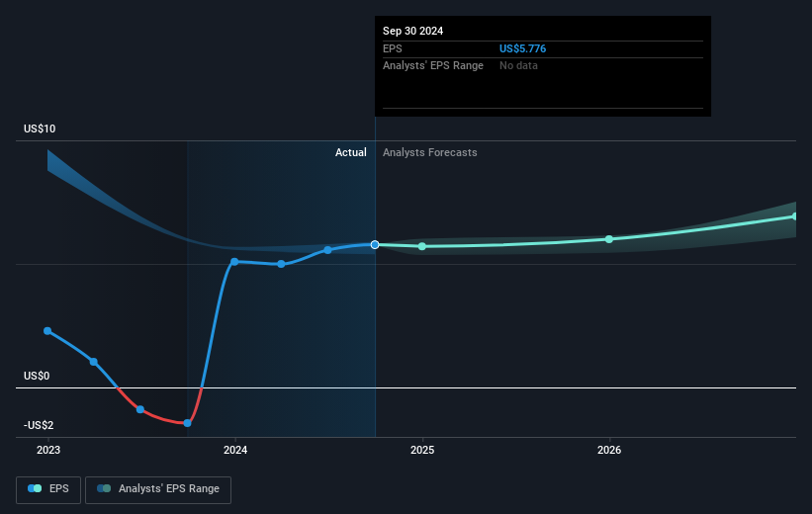The image size is (812, 514).
Task: Click the US$5.776 EPS value in tooltip
Action: [522, 48]
